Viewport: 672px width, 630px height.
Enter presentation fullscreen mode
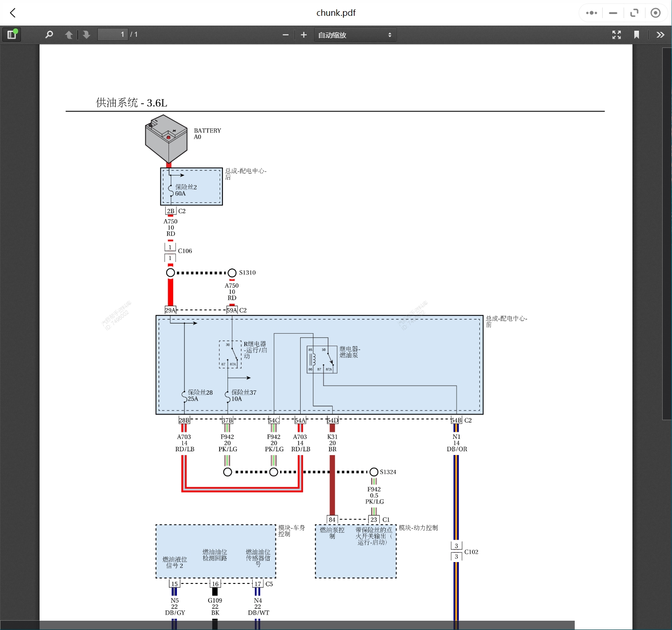[x=617, y=35]
